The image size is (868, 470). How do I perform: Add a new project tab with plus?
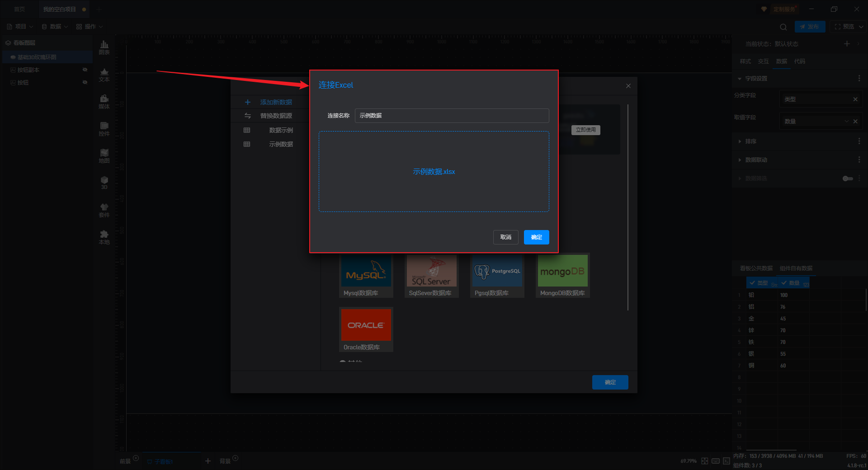99,9
